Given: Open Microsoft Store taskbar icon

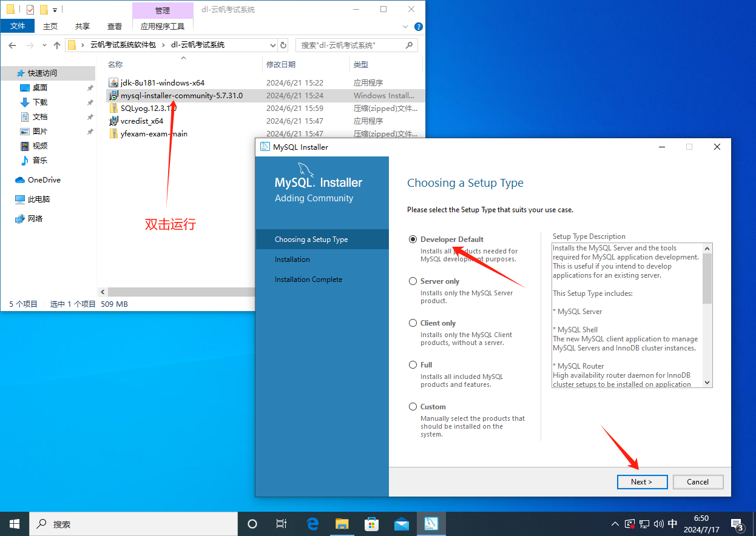Looking at the screenshot, I should [371, 524].
